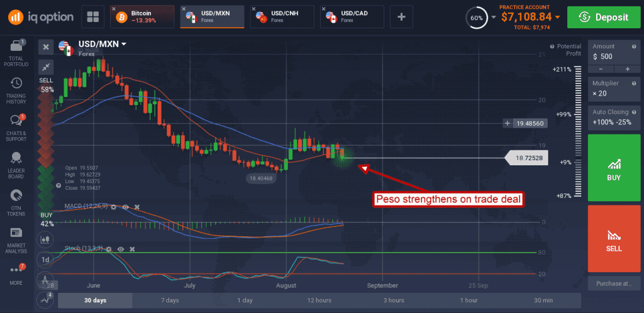Open the asset grid layout icon
Image resolution: width=644 pixels, height=313 pixels.
coord(93,17)
